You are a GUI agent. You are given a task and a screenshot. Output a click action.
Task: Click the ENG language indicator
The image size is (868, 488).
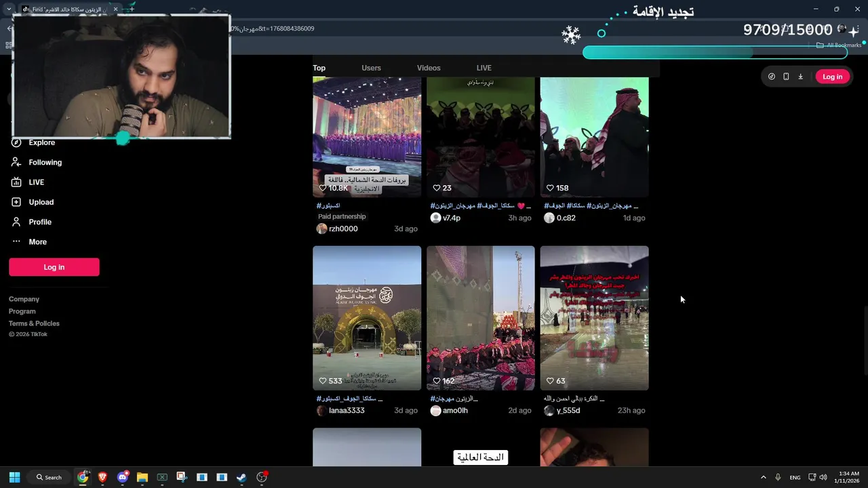795,477
